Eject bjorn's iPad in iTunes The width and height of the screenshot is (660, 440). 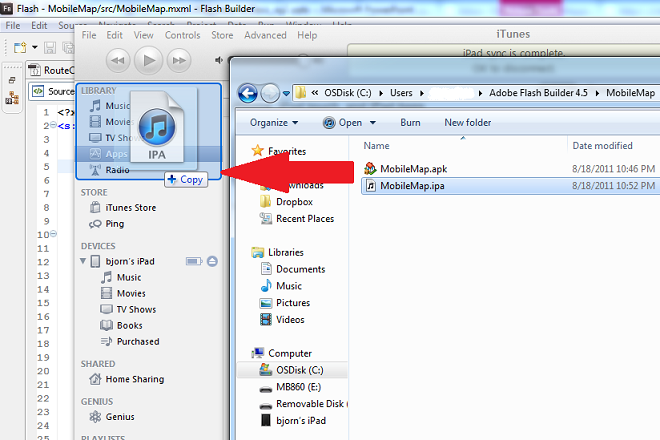[x=212, y=261]
